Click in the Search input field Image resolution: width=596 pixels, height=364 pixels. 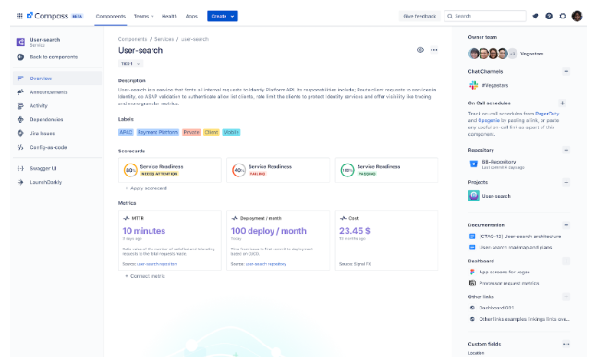coord(485,16)
